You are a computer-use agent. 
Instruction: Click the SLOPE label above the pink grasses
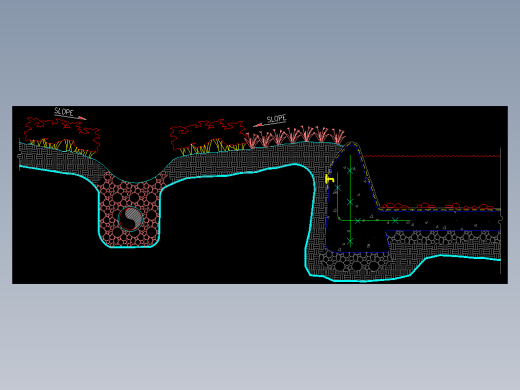point(276,119)
